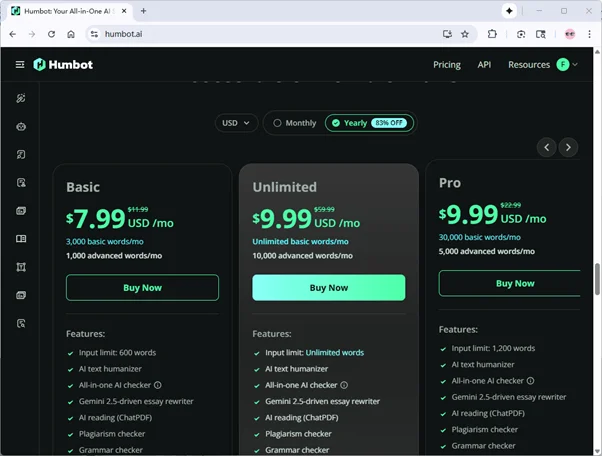Click Buy Now for the Basic plan

tap(142, 288)
